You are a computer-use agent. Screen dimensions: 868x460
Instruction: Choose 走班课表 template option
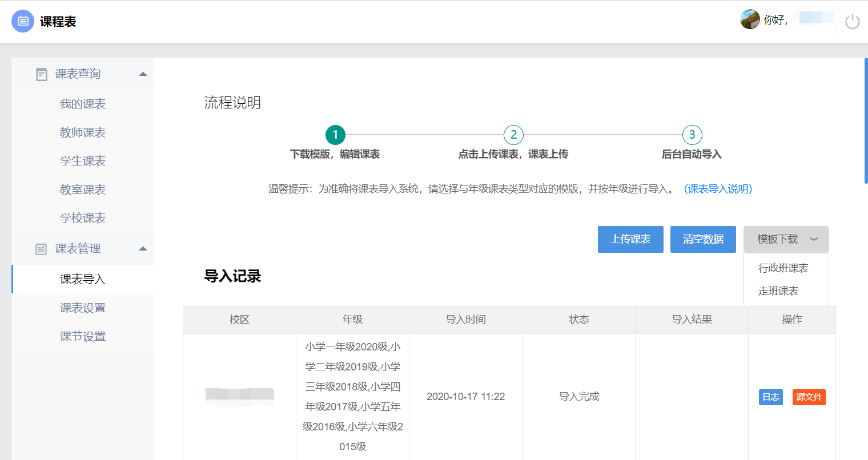778,291
